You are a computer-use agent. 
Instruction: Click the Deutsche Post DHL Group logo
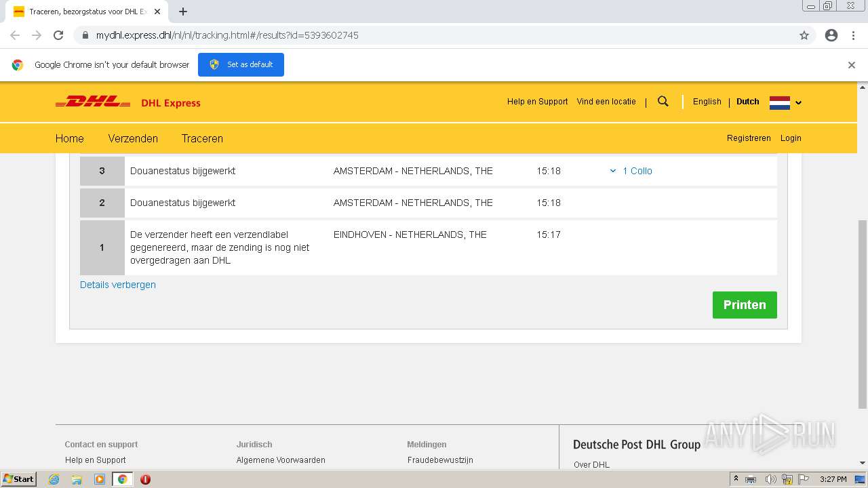(637, 445)
